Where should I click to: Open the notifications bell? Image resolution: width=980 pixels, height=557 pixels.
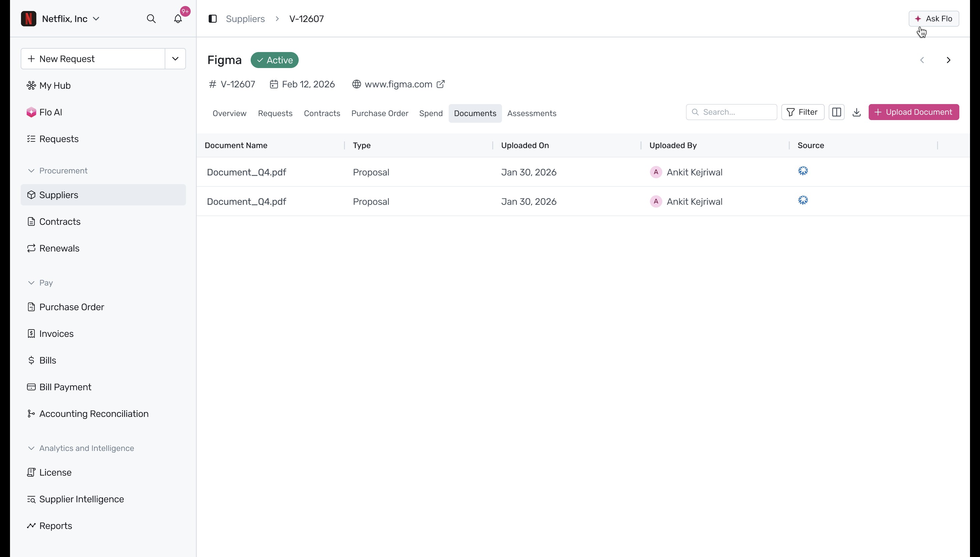tap(178, 19)
